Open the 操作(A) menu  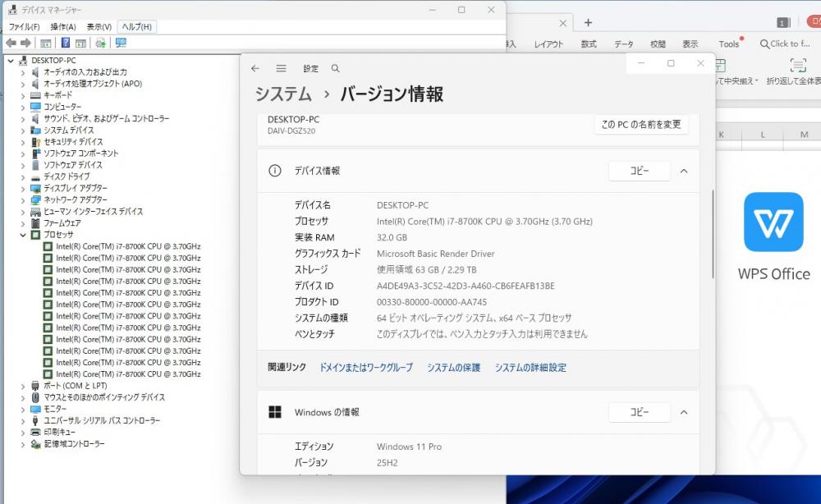[63, 27]
